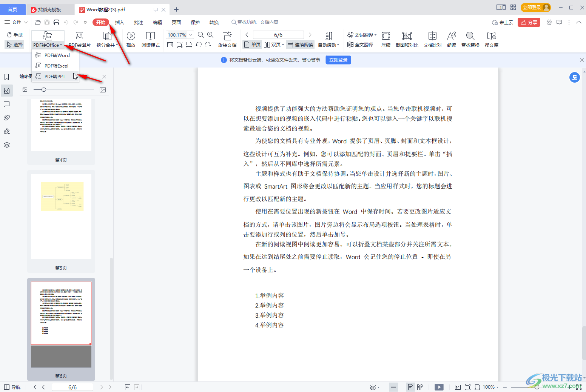Go to previous page arrow in ribbon

(x=247, y=35)
